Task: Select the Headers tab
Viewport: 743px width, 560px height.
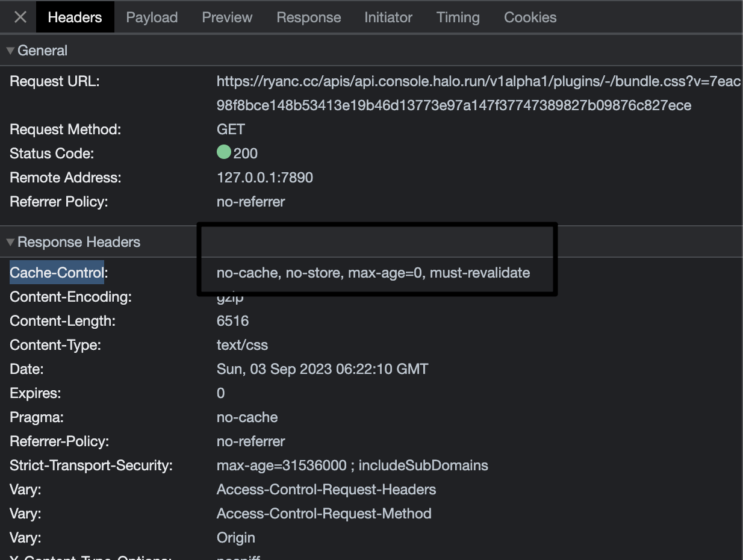Action: click(x=75, y=17)
